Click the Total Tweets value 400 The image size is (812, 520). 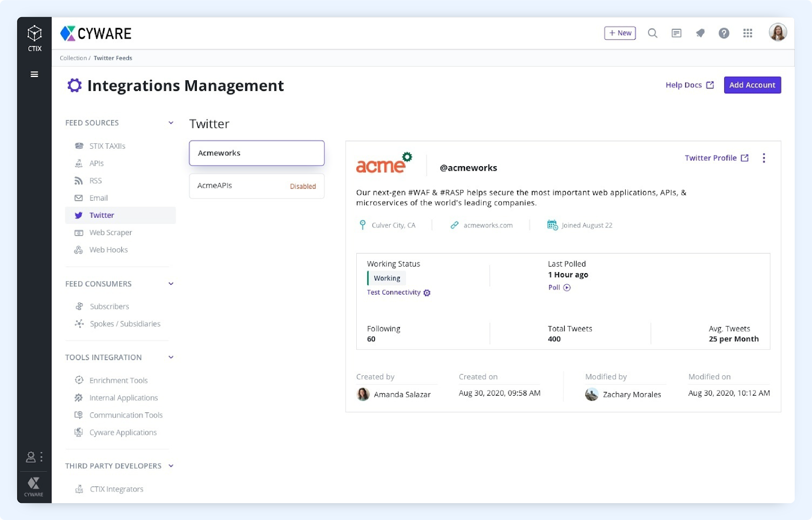click(x=554, y=339)
